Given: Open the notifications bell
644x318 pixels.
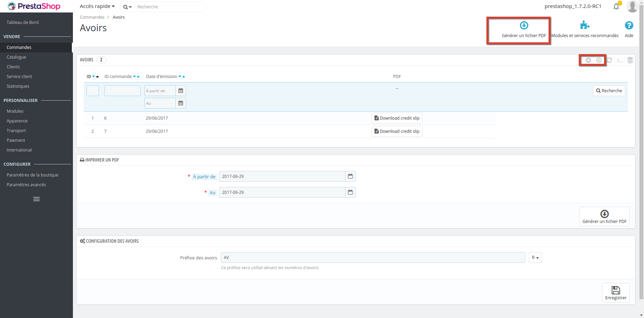Looking at the screenshot, I should [616, 6].
